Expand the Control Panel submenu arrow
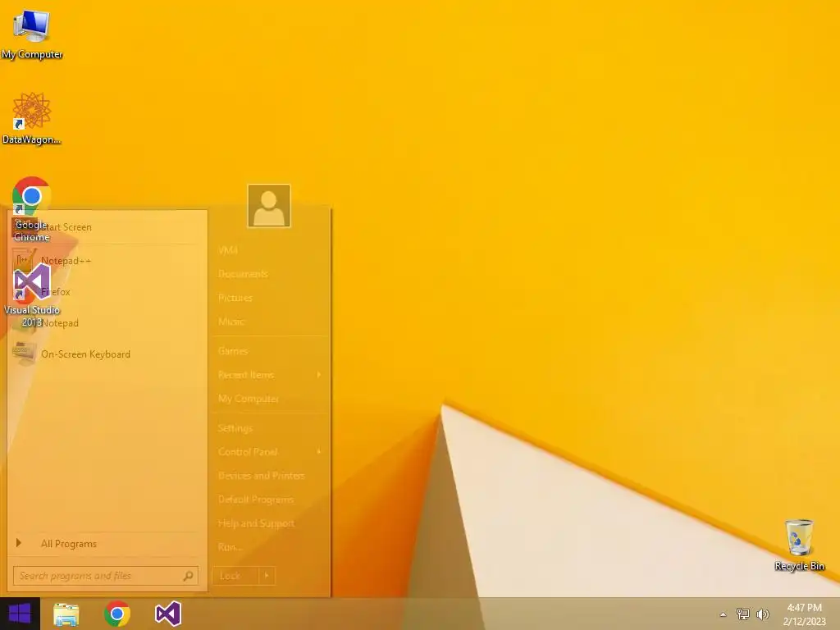Viewport: 840px width, 630px height. (319, 452)
